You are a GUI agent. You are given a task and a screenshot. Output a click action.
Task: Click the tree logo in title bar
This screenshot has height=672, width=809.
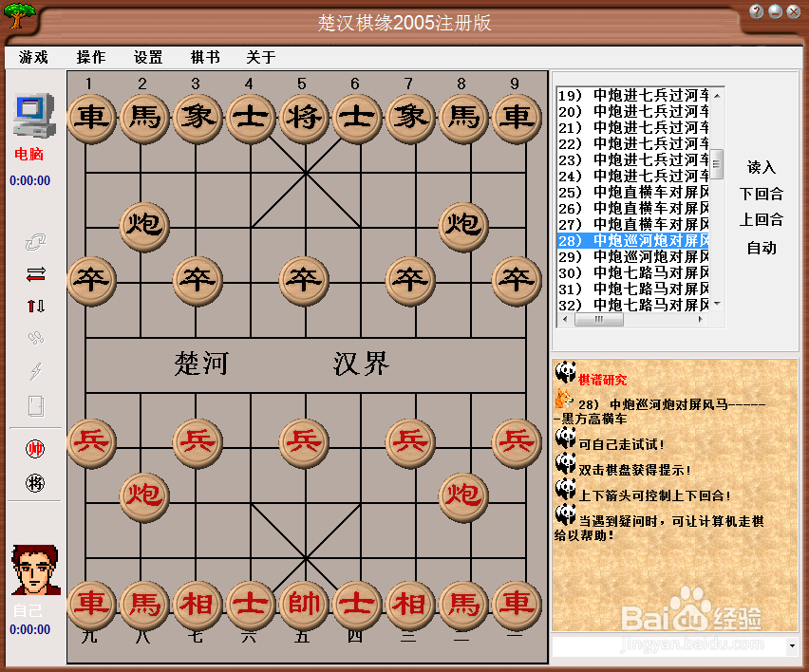20,15
